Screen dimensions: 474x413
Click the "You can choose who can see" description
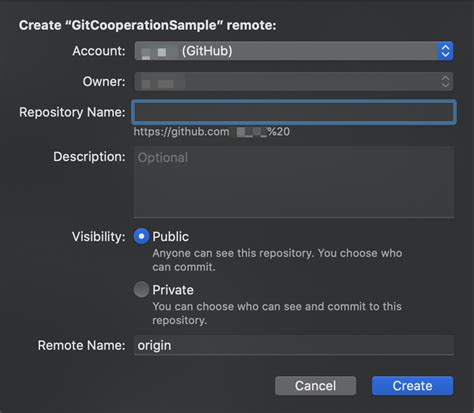tap(277, 313)
